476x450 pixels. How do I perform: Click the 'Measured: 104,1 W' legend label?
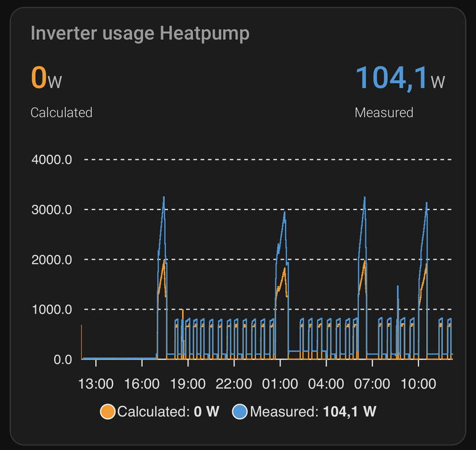(x=313, y=411)
